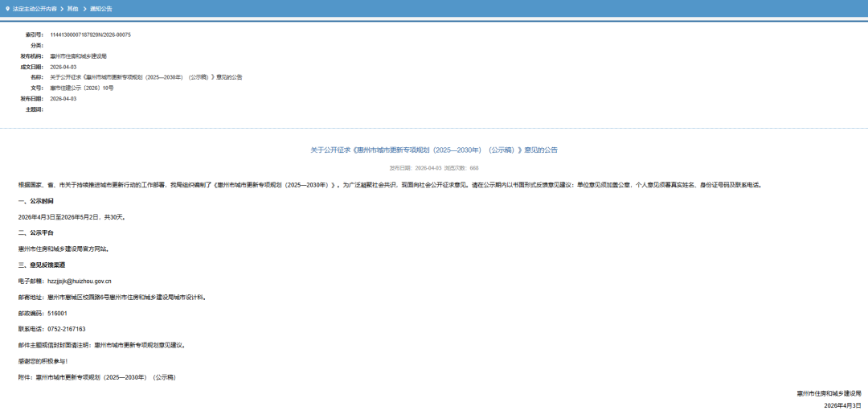Click the 发布日期 line beneath the blue heading
This screenshot has height=419, width=868.
point(416,167)
